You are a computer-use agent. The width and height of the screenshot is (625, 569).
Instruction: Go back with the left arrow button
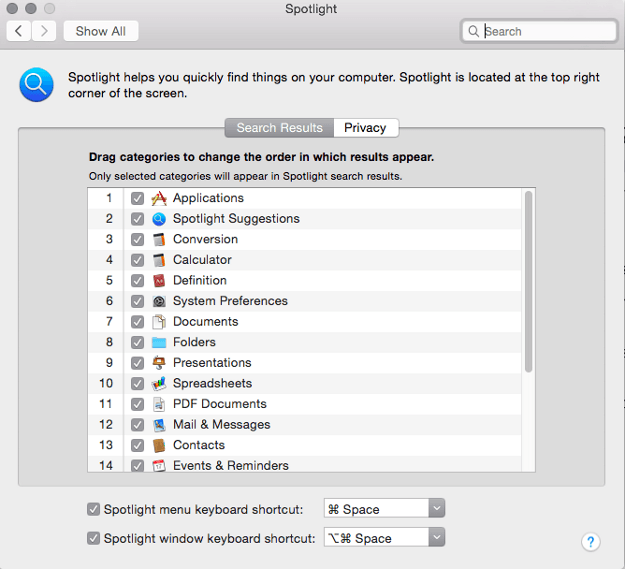[18, 31]
